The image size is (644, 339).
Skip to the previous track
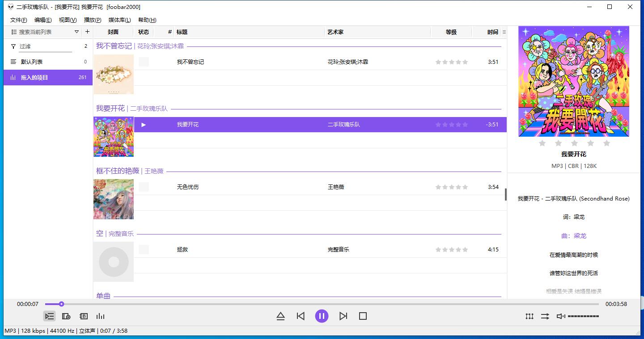301,316
